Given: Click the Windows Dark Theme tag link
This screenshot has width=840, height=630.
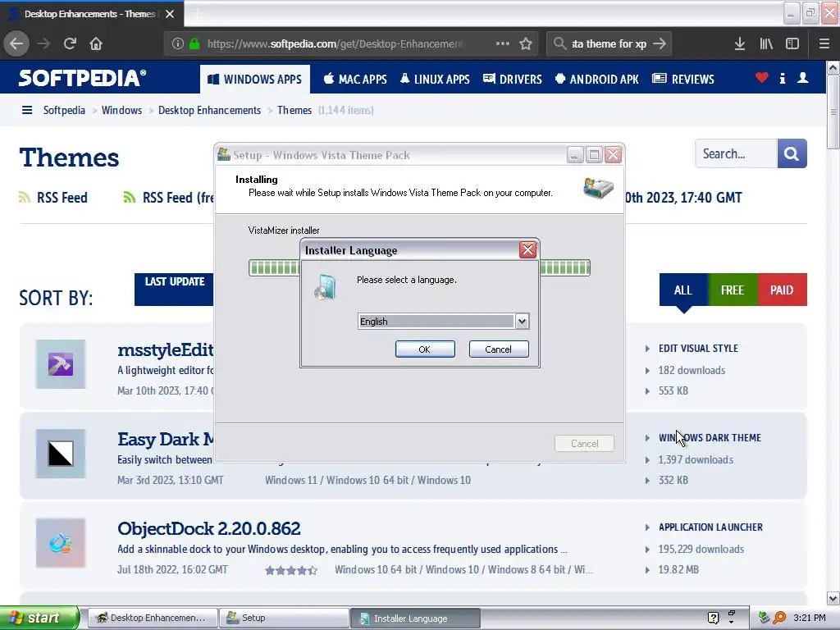Looking at the screenshot, I should click(x=710, y=438).
